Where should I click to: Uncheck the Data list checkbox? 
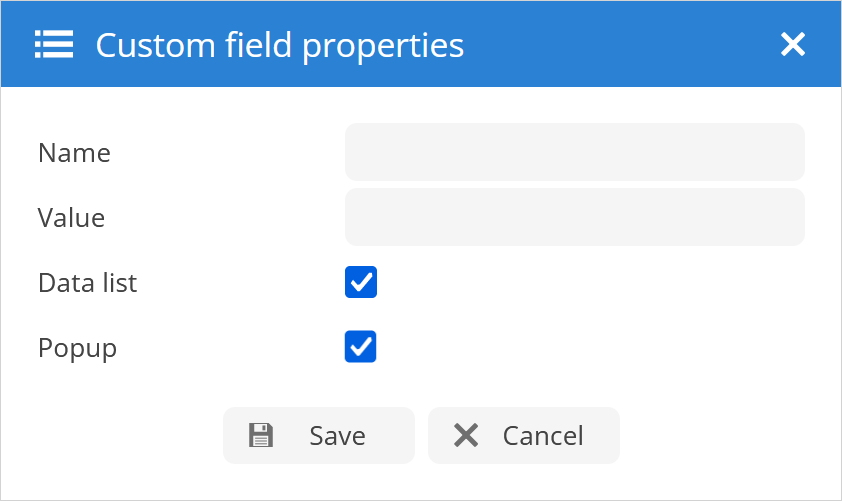361,283
